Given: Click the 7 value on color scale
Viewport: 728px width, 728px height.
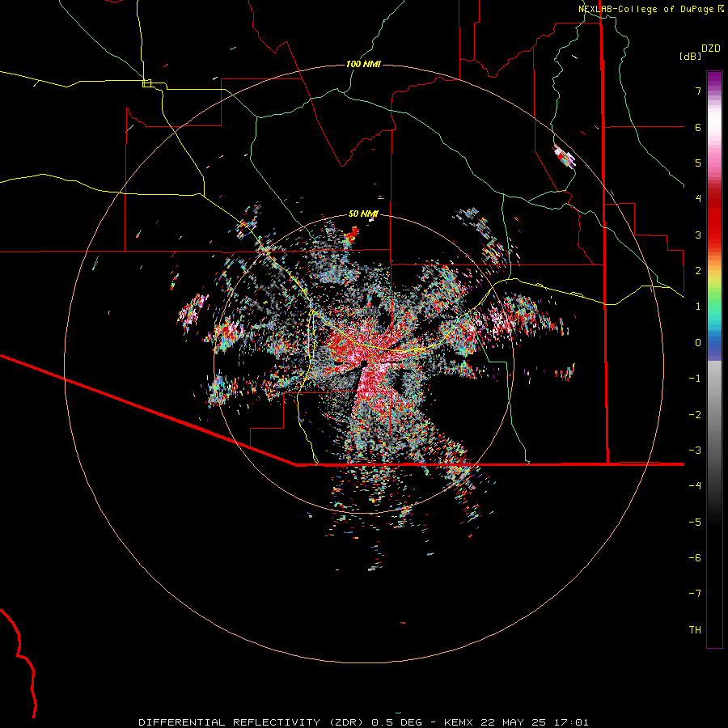Looking at the screenshot, I should tap(698, 91).
